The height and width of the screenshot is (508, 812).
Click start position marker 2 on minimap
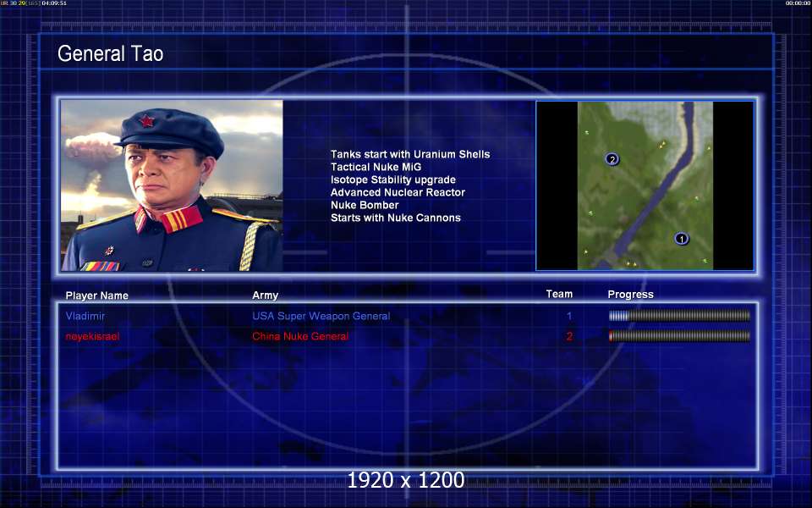tap(612, 158)
